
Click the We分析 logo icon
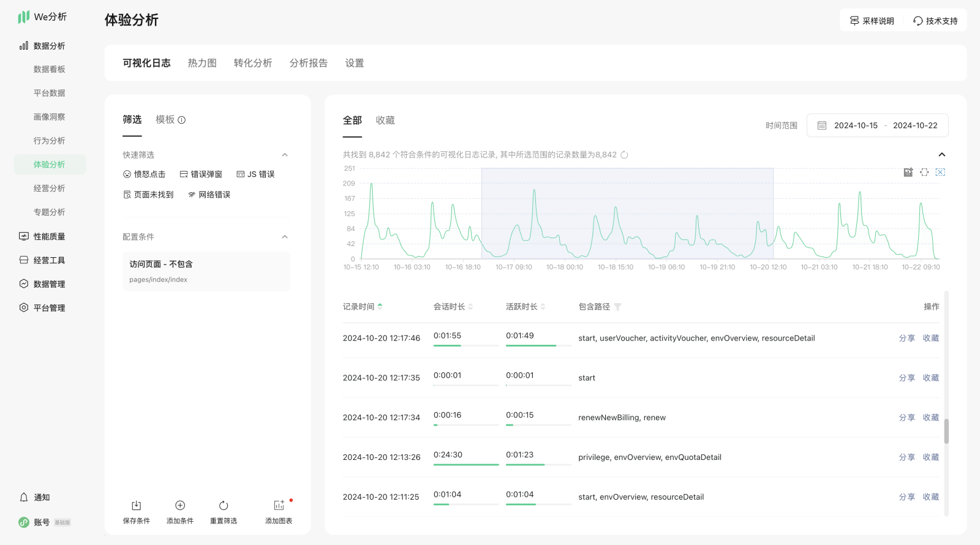pos(24,17)
